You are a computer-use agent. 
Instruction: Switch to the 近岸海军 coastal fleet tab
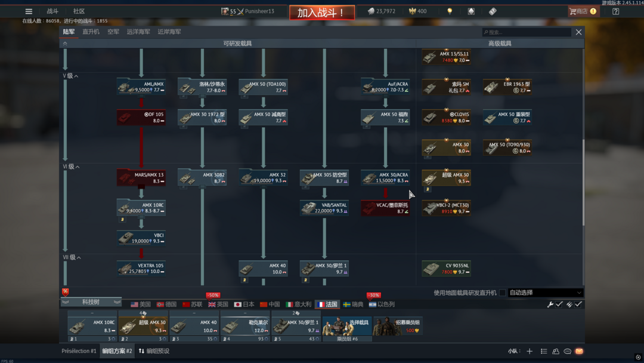pyautogui.click(x=169, y=32)
